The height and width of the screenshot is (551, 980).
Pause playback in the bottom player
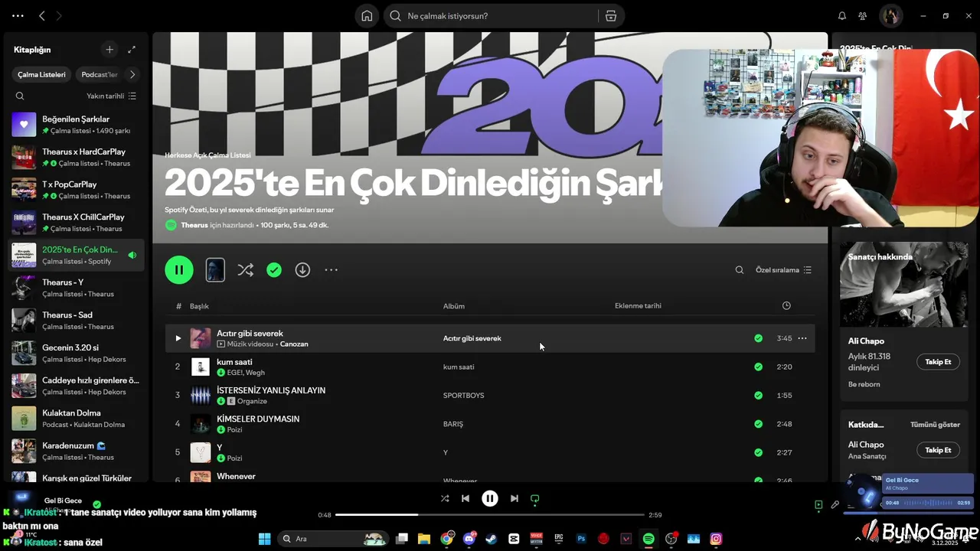[x=490, y=498]
